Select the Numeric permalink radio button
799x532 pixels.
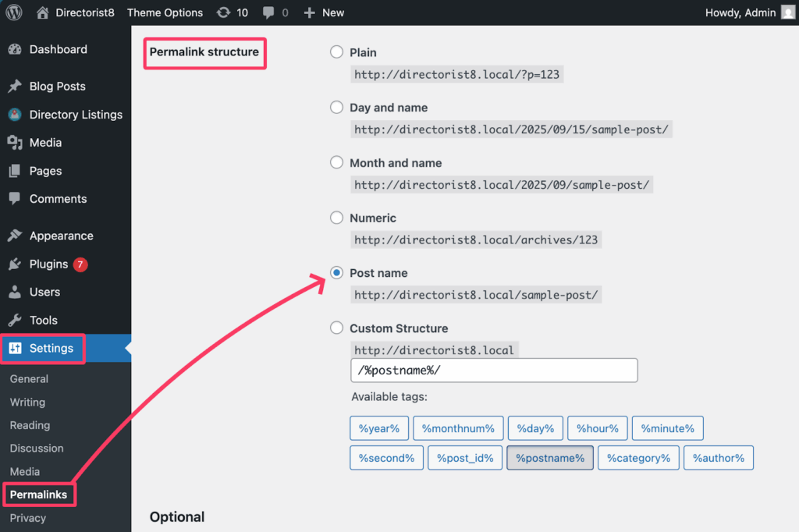pyautogui.click(x=336, y=218)
